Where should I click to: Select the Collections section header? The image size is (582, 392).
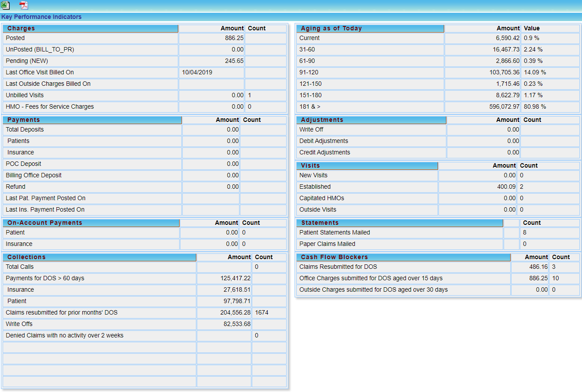pyautogui.click(x=26, y=257)
